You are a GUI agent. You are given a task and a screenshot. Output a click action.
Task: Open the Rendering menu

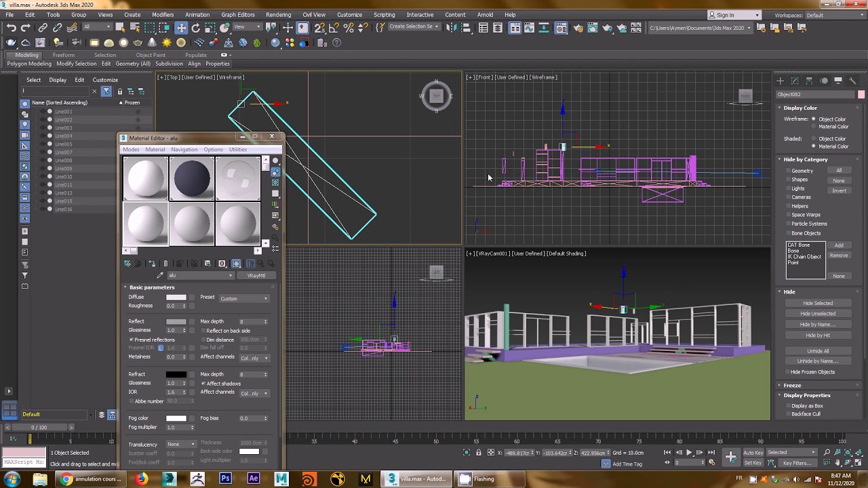pos(278,15)
